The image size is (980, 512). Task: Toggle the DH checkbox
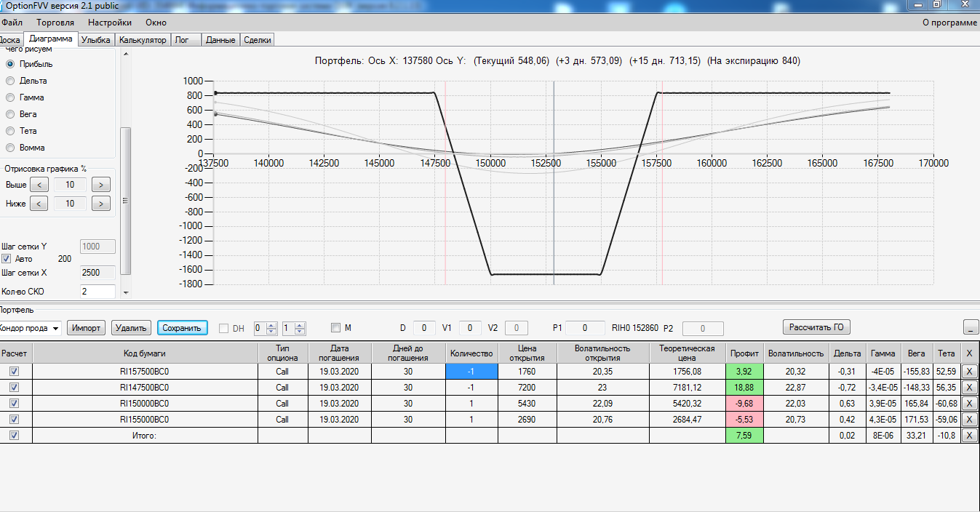(224, 328)
